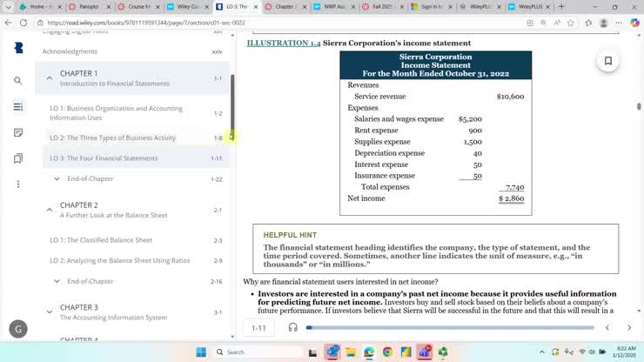The width and height of the screenshot is (644, 362).
Task: Close the current LO 3 browser tab
Action: pos(256,7)
